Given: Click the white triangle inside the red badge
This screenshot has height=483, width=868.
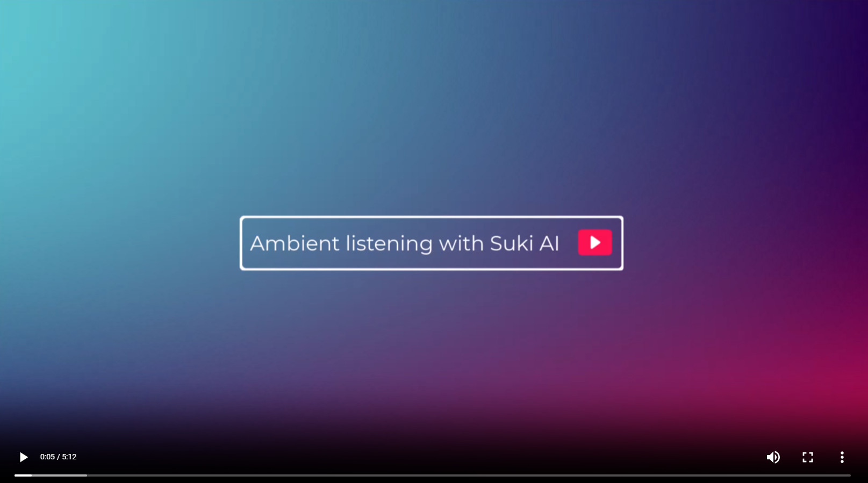Looking at the screenshot, I should pyautogui.click(x=596, y=242).
